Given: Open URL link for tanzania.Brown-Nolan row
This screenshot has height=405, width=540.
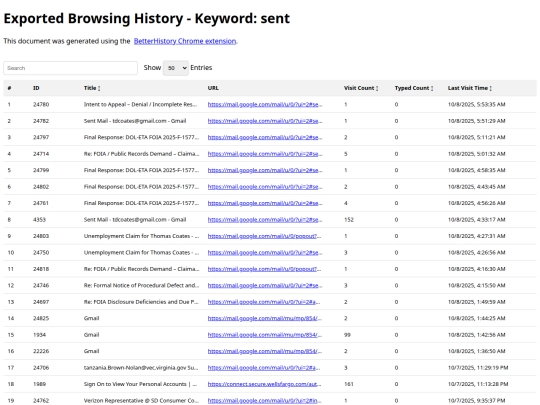Looking at the screenshot, I should (x=264, y=368).
